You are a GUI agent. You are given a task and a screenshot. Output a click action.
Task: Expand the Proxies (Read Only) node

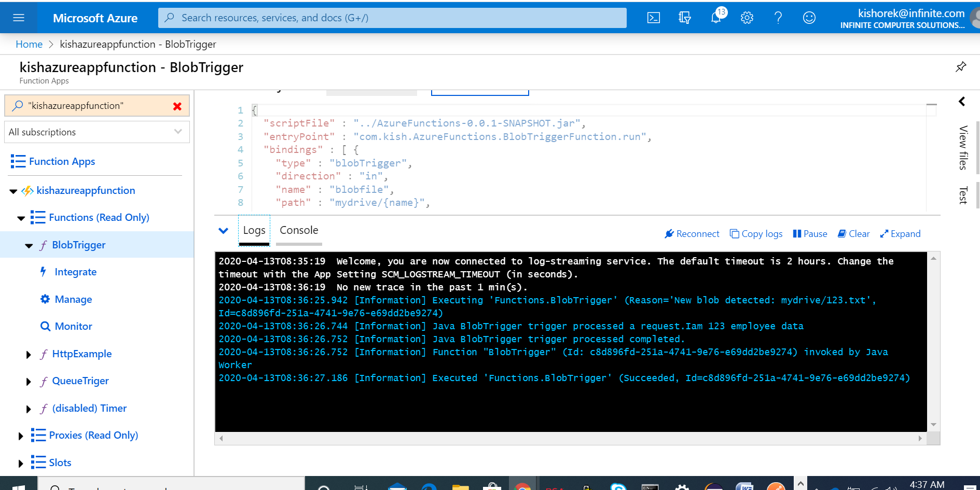point(21,436)
